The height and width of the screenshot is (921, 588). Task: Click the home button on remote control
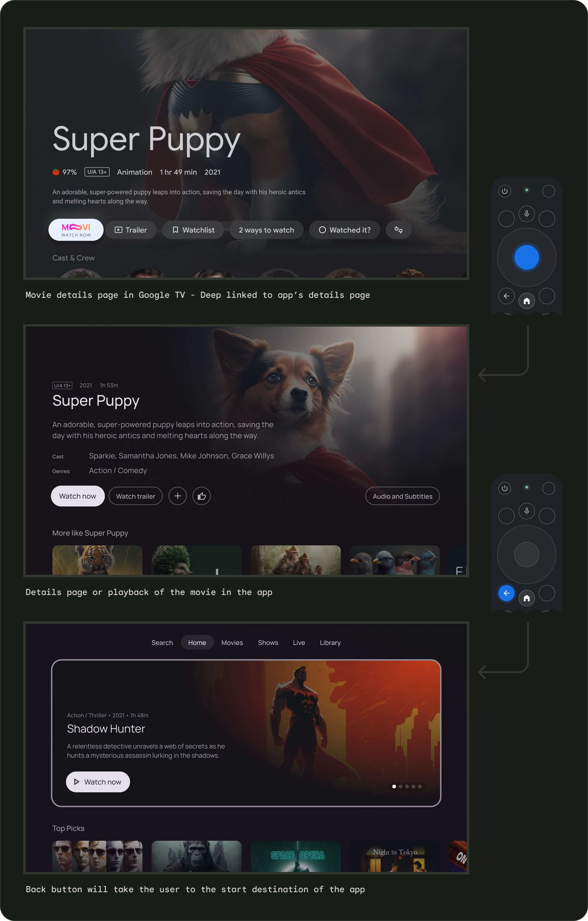526,300
